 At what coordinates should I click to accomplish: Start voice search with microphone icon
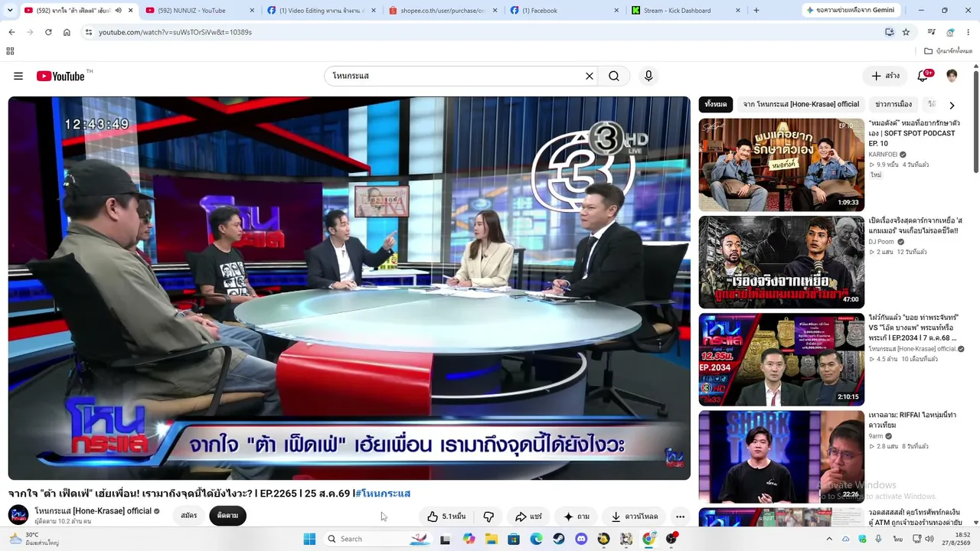(x=648, y=76)
